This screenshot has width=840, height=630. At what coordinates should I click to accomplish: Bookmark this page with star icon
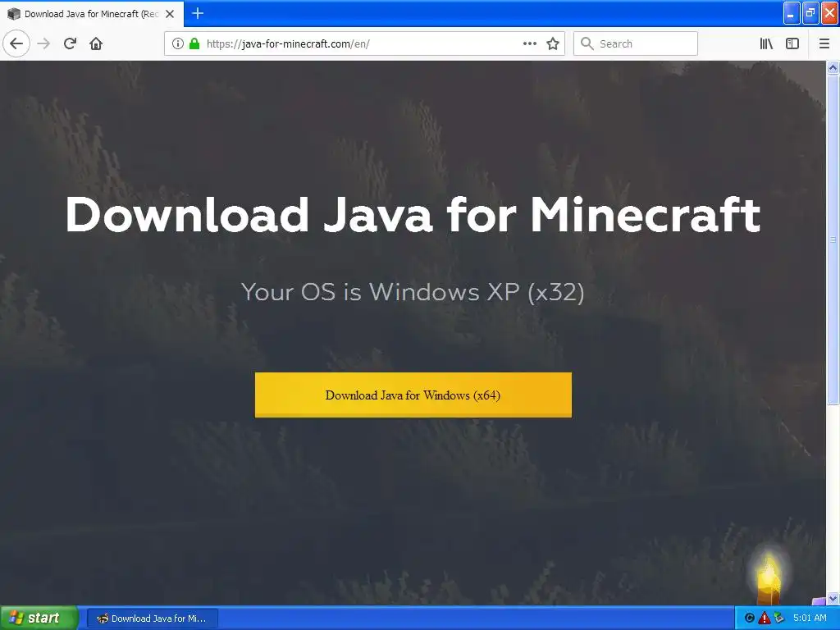pos(553,43)
